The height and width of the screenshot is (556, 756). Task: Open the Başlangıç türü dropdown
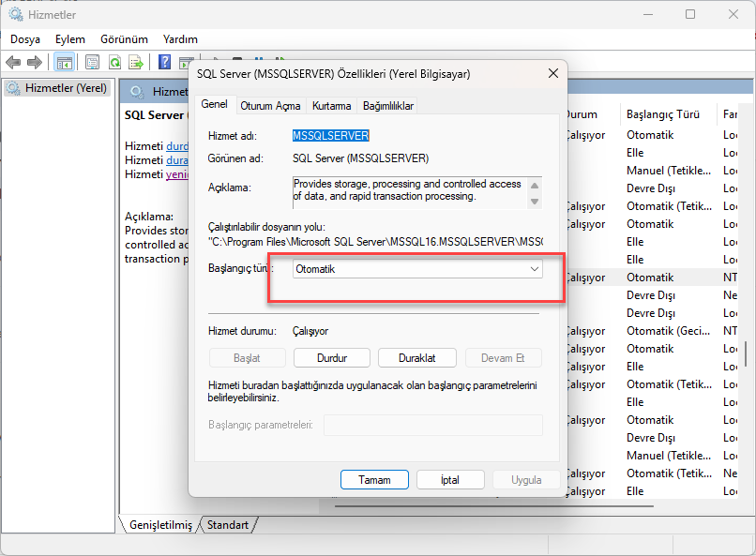tap(417, 269)
